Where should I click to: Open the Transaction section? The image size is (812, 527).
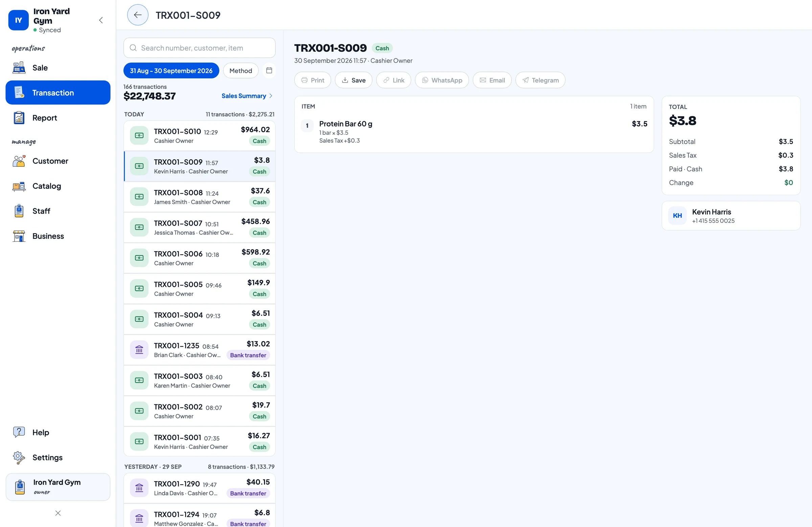58,93
